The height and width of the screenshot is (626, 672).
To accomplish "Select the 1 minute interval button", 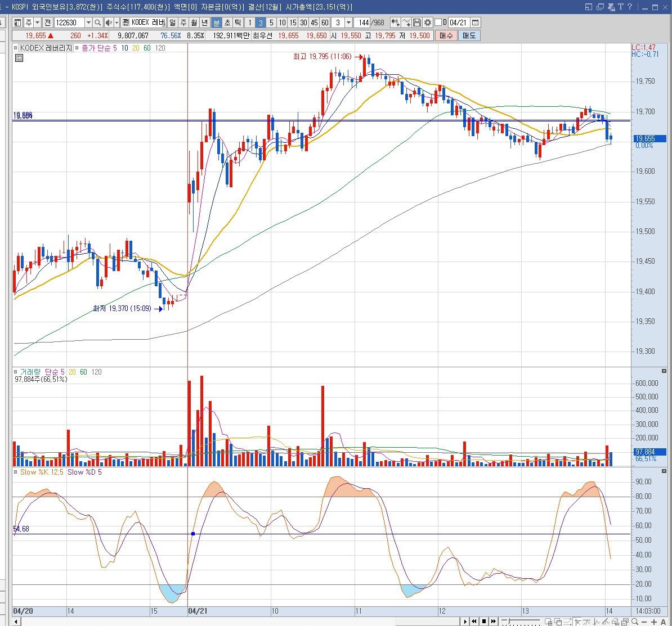I will [250, 22].
